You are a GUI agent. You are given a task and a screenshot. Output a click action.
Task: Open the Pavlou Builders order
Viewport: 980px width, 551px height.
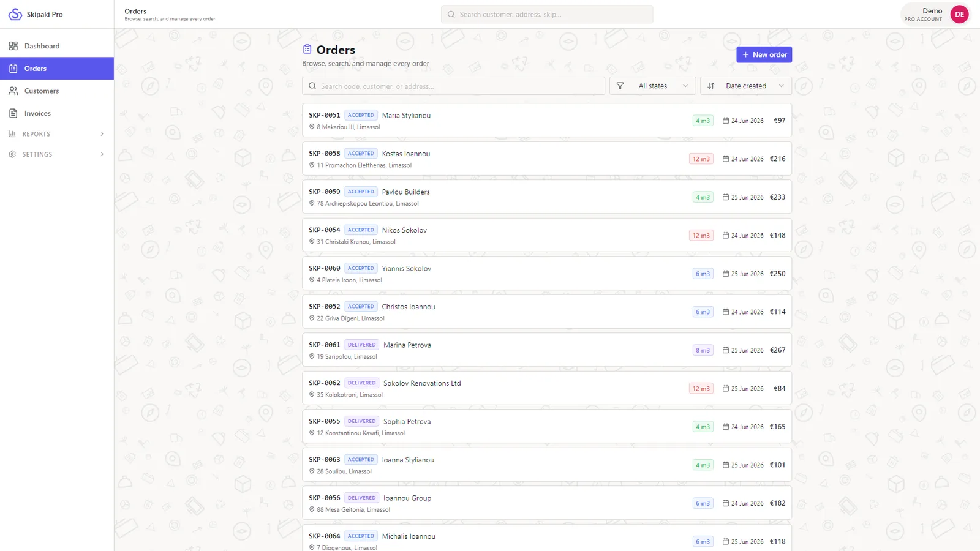(547, 197)
